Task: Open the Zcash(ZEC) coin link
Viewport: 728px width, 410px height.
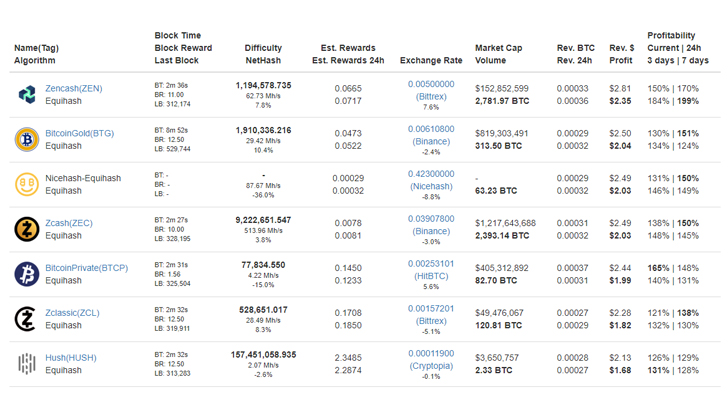Action: [69, 223]
